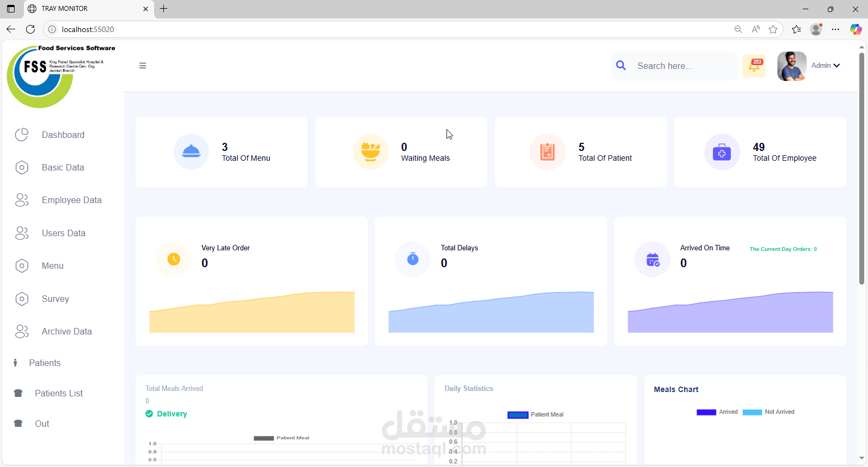Click the Arrived On Time area chart

click(x=730, y=312)
